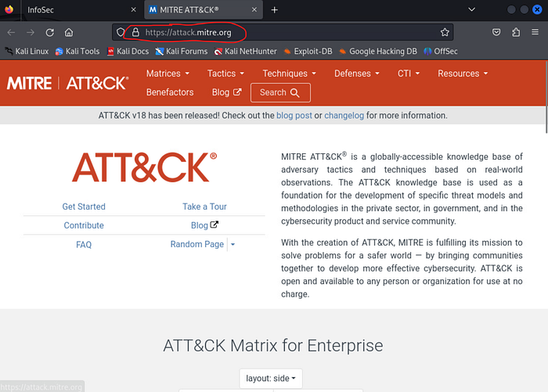
Task: Open the changelog link
Action: (344, 116)
